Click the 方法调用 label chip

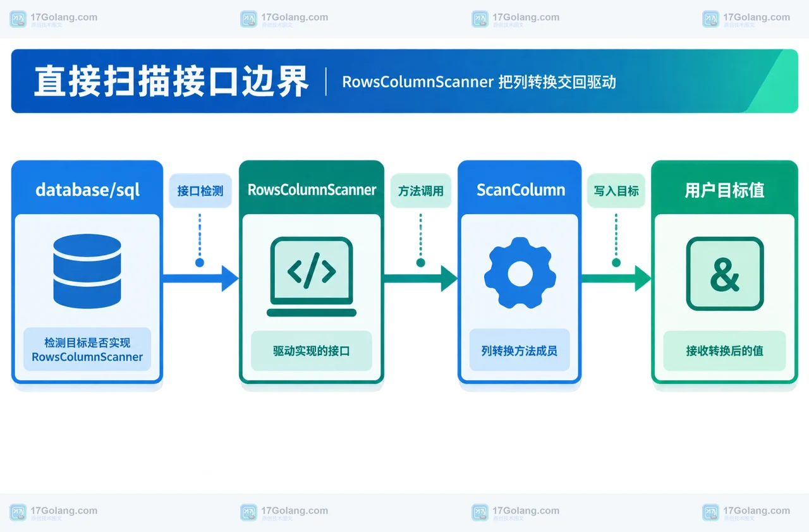tap(421, 191)
